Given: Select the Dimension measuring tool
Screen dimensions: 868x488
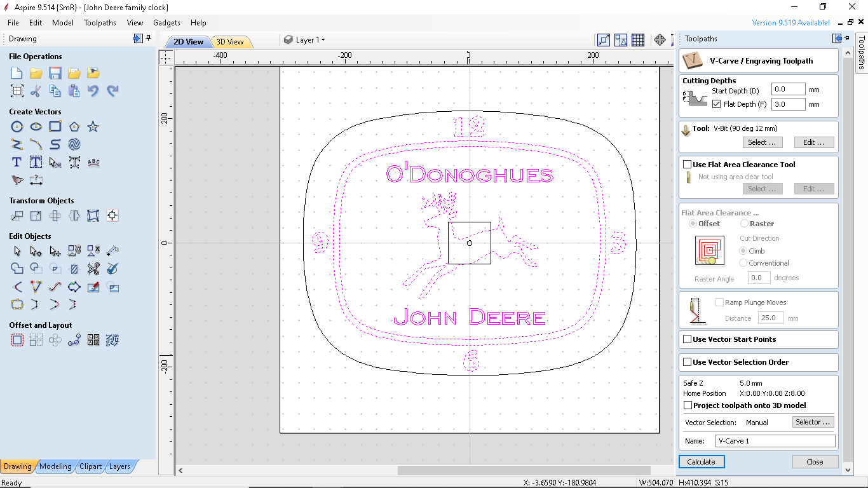Looking at the screenshot, I should click(x=36, y=180).
